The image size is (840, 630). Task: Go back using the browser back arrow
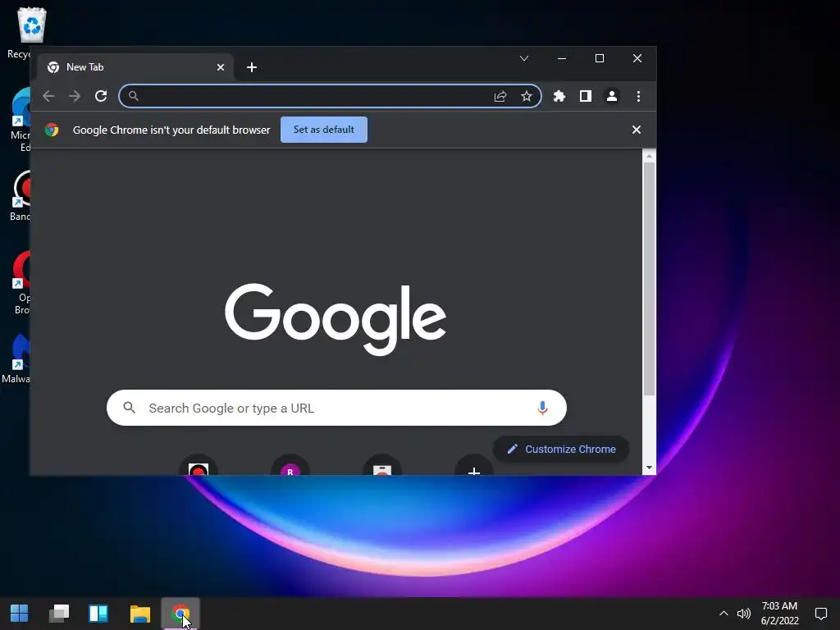[48, 96]
